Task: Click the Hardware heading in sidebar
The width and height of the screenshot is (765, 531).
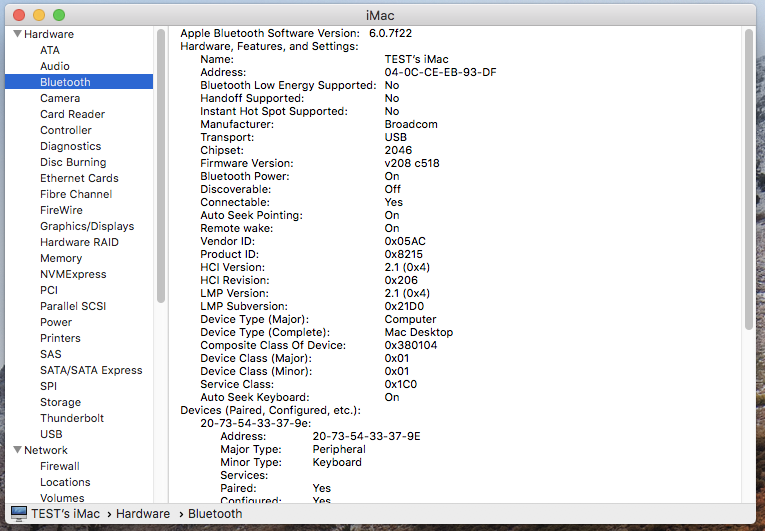Action: coord(49,34)
